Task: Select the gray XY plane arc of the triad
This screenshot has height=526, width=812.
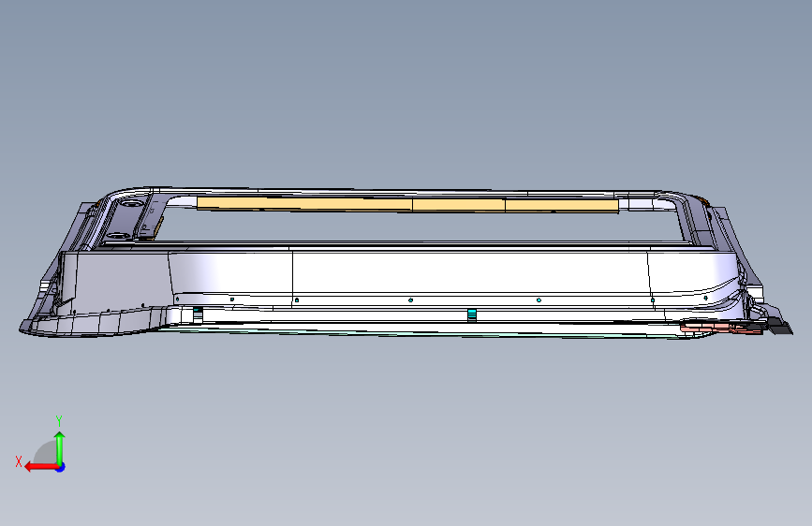Action: click(45, 452)
